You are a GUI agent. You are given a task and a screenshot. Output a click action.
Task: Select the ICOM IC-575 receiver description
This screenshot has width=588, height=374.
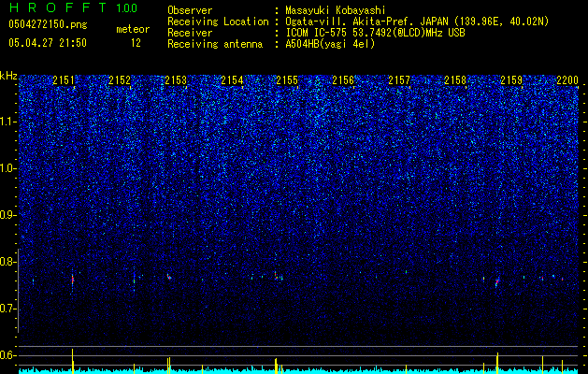click(x=375, y=33)
